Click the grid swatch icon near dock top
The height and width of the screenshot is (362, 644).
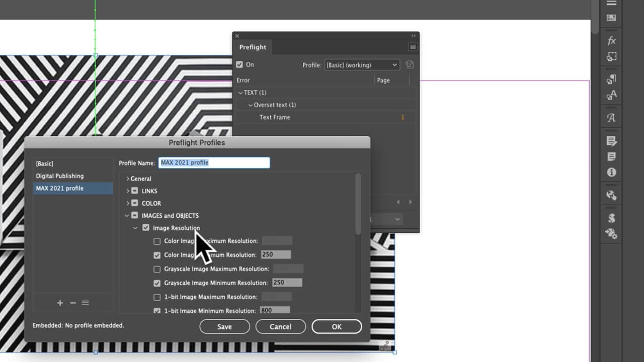(611, 18)
